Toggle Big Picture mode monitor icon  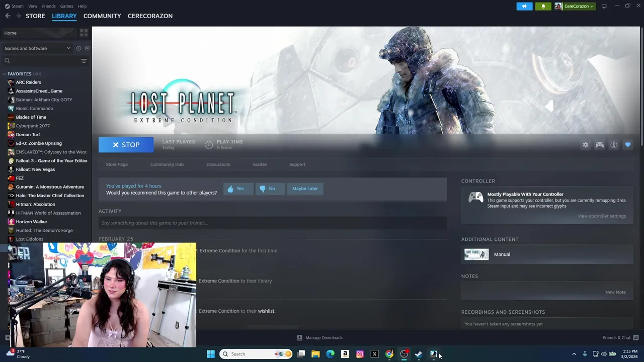[x=604, y=6]
